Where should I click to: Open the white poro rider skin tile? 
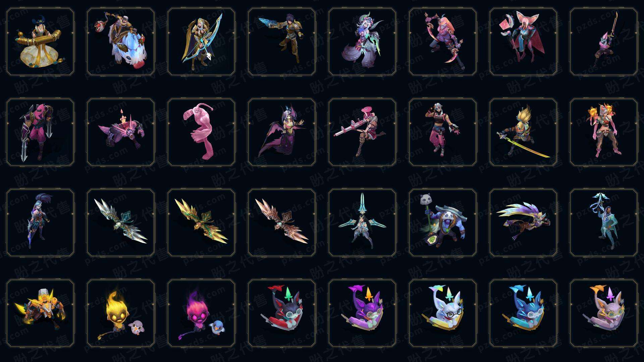point(121,42)
